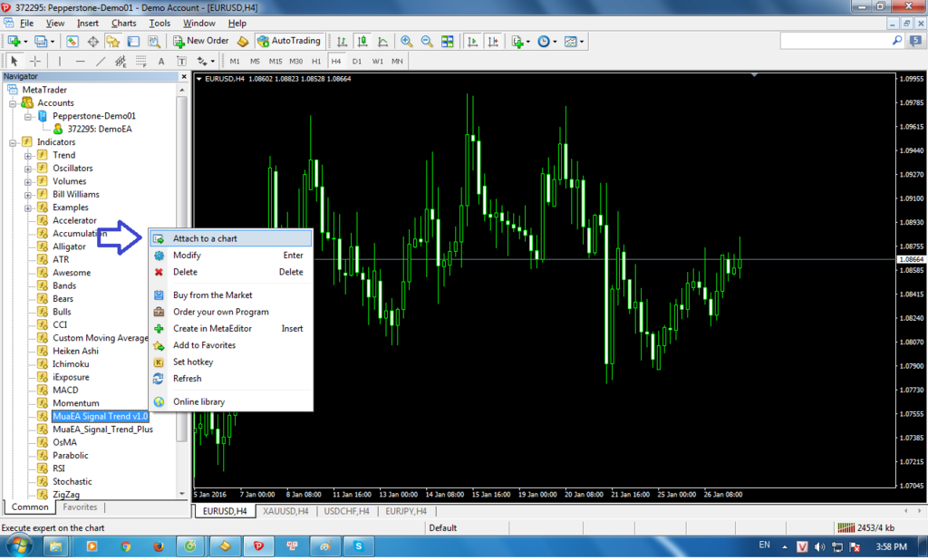Image resolution: width=928 pixels, height=560 pixels.
Task: Choose Modify in context menu
Action: [x=231, y=256]
